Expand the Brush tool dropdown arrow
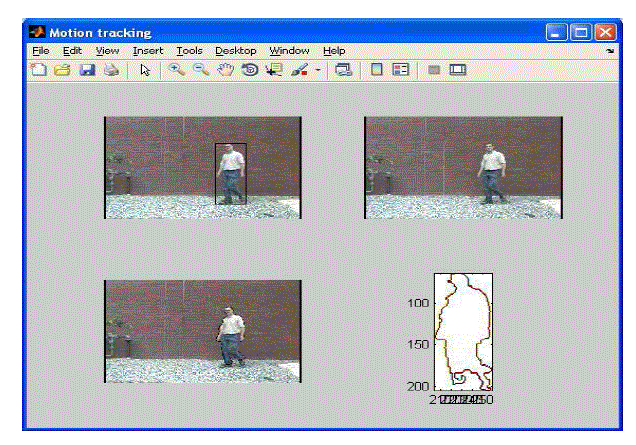Screen dimensions: 636x445 coord(318,70)
